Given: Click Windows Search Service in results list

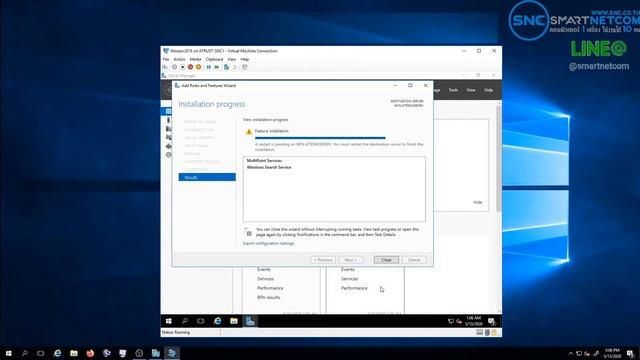Looking at the screenshot, I should (x=269, y=167).
